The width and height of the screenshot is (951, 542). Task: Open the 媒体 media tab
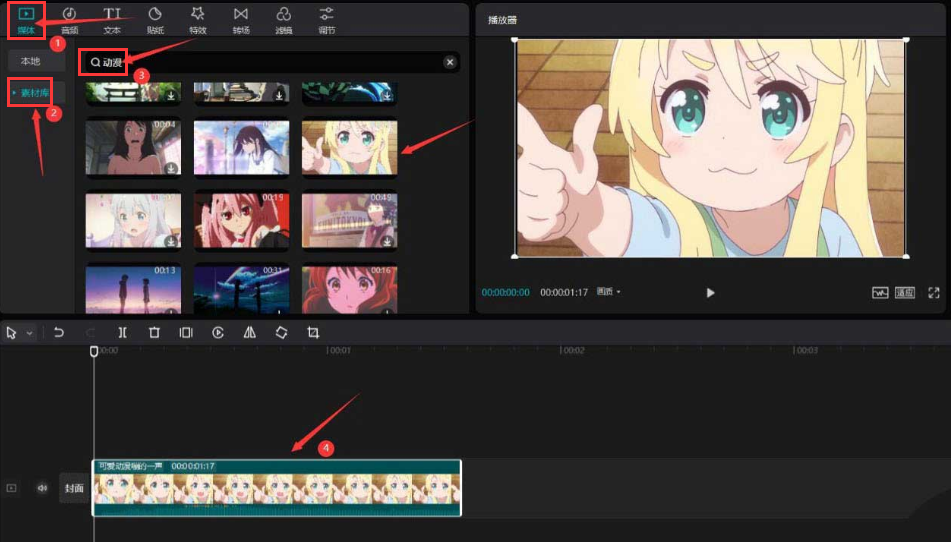tap(26, 20)
